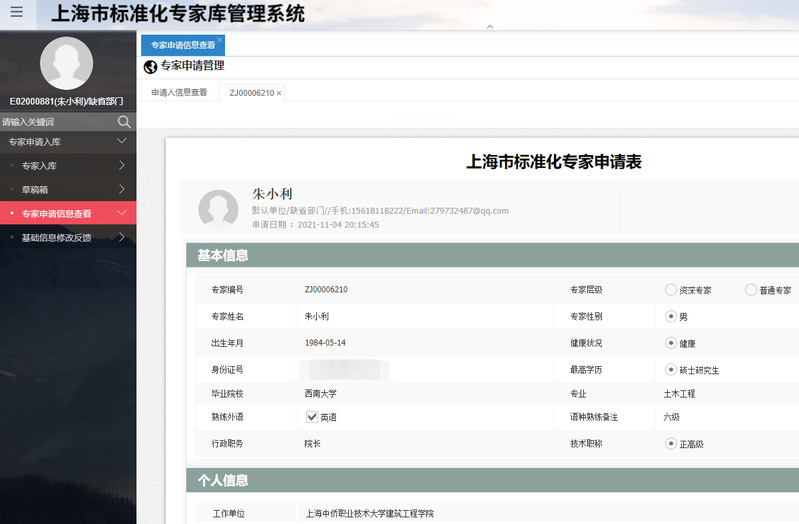Click the 请输入关键词 search field
This screenshot has height=524, width=799.
55,122
